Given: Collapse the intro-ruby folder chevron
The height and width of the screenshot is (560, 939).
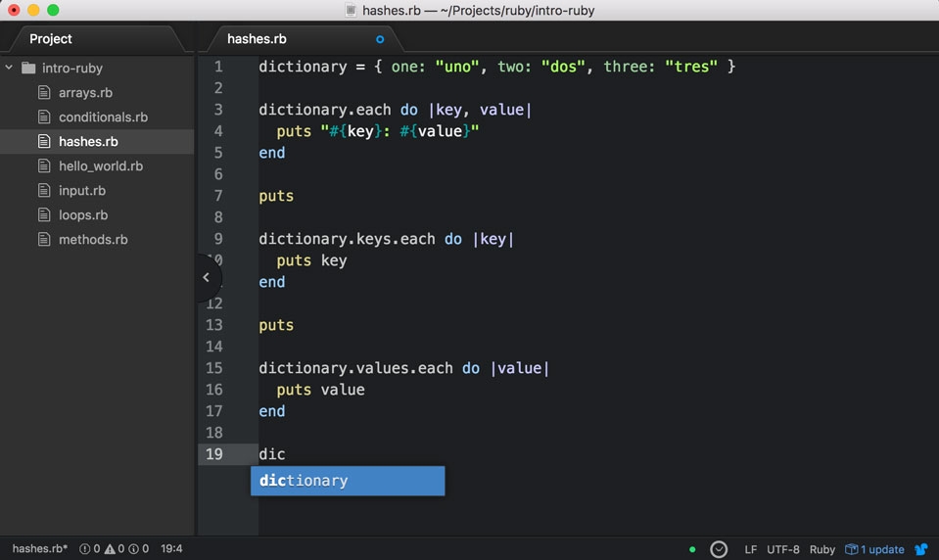Looking at the screenshot, I should [10, 69].
